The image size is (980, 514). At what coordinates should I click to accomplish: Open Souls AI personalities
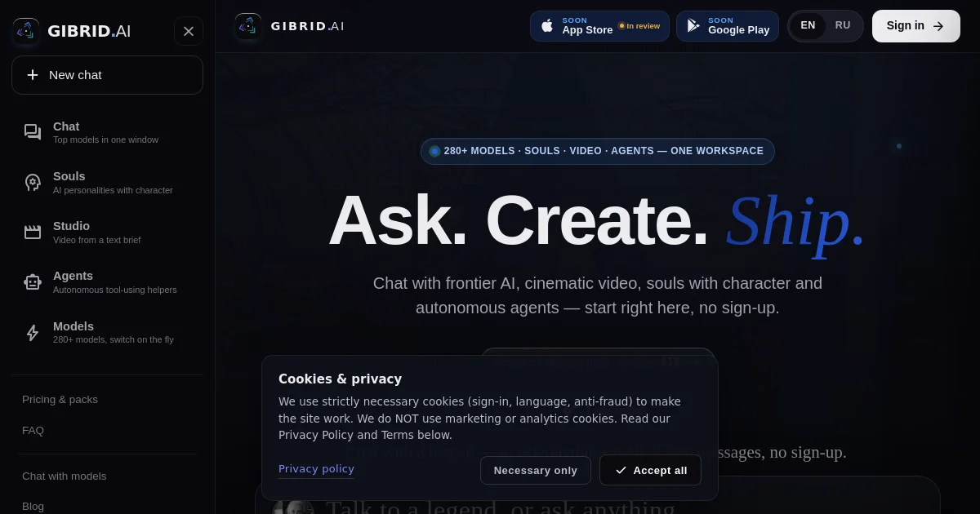tap(107, 182)
